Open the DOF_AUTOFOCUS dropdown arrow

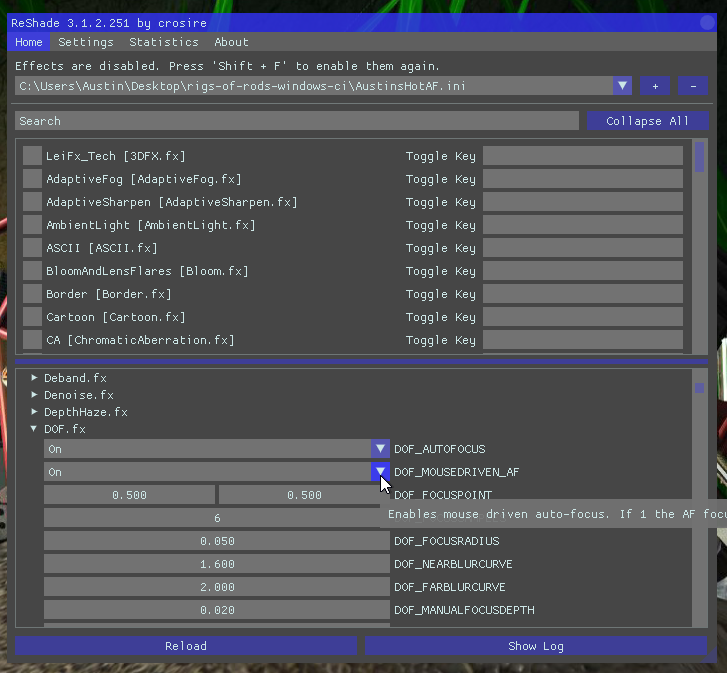(380, 449)
